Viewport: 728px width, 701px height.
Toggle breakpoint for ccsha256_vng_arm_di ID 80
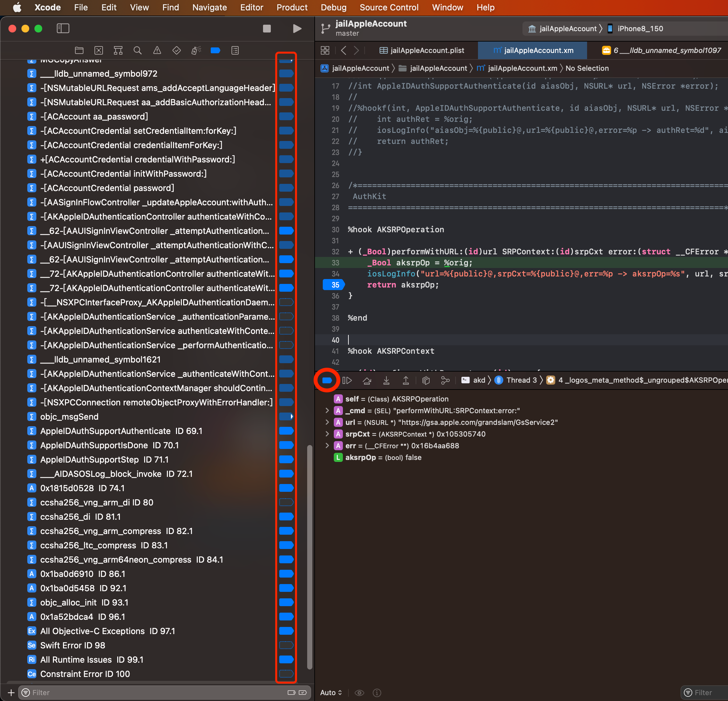pyautogui.click(x=286, y=502)
